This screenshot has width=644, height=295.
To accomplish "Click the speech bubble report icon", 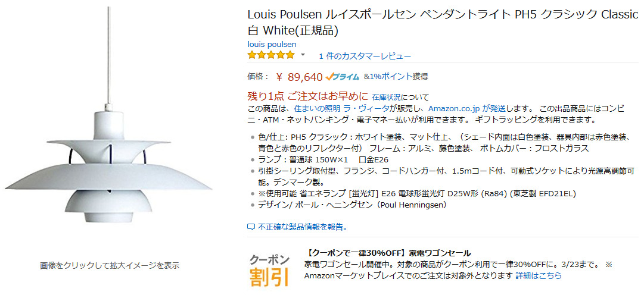I will [x=251, y=227].
